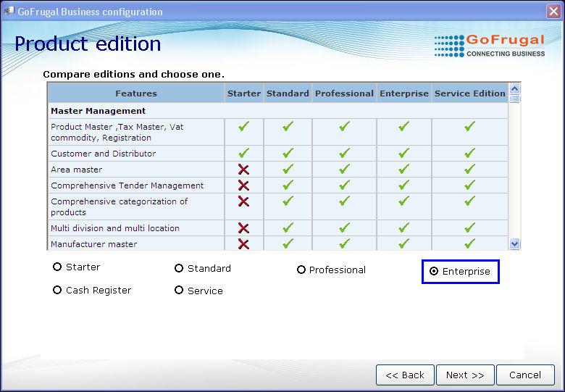
Task: Click green check for Customer and Distributor Professional
Action: coord(345,153)
